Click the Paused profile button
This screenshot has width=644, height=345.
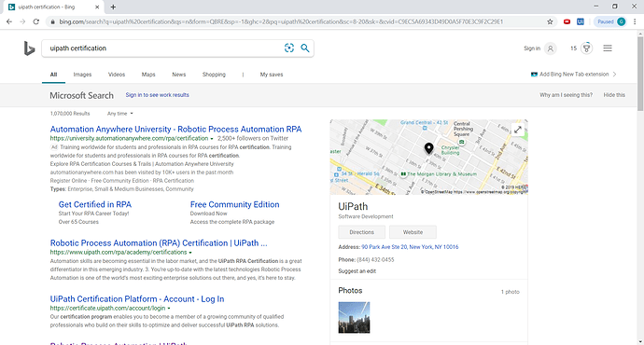(610, 21)
